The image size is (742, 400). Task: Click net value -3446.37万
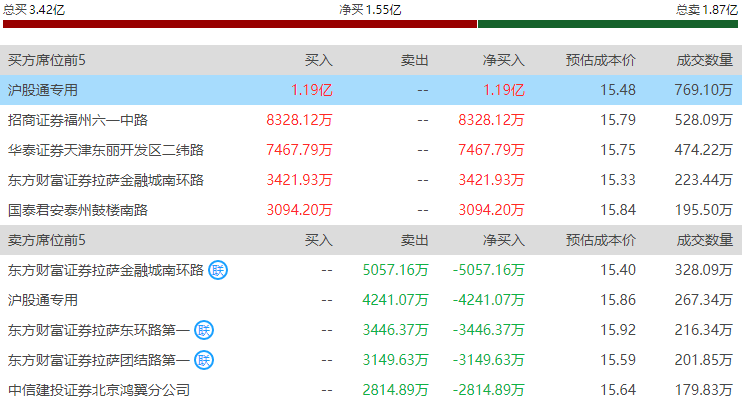coord(489,330)
